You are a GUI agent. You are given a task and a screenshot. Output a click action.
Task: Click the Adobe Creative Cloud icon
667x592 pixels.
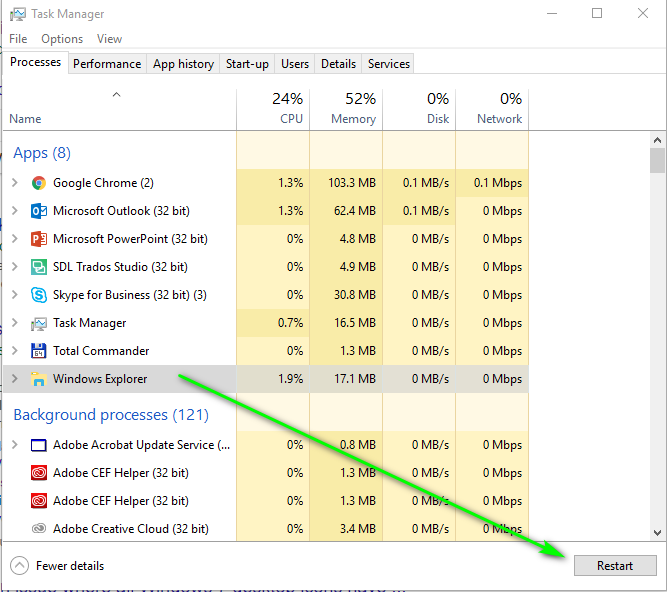click(x=39, y=529)
